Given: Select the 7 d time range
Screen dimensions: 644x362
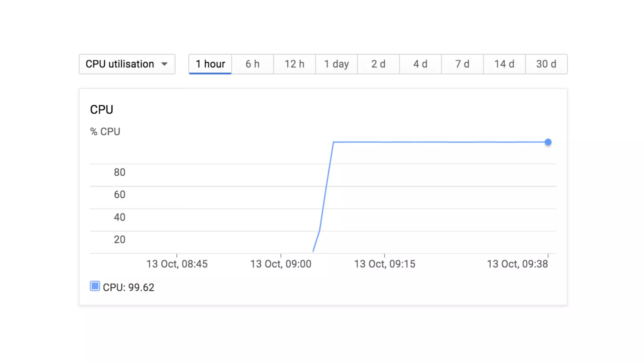Looking at the screenshot, I should 462,64.
